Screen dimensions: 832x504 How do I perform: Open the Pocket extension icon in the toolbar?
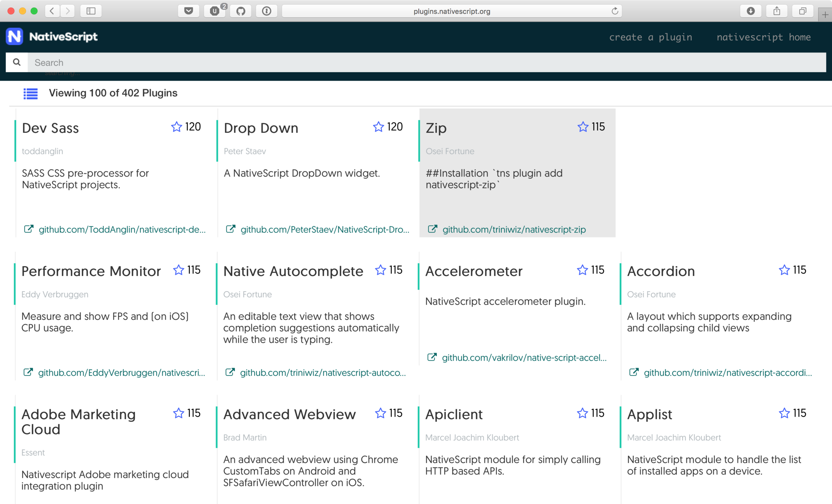click(x=189, y=11)
